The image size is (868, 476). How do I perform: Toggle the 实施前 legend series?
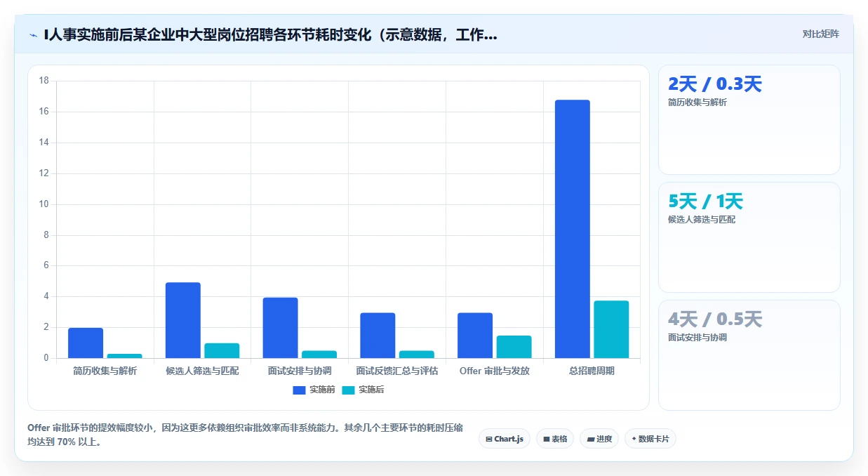(x=314, y=390)
